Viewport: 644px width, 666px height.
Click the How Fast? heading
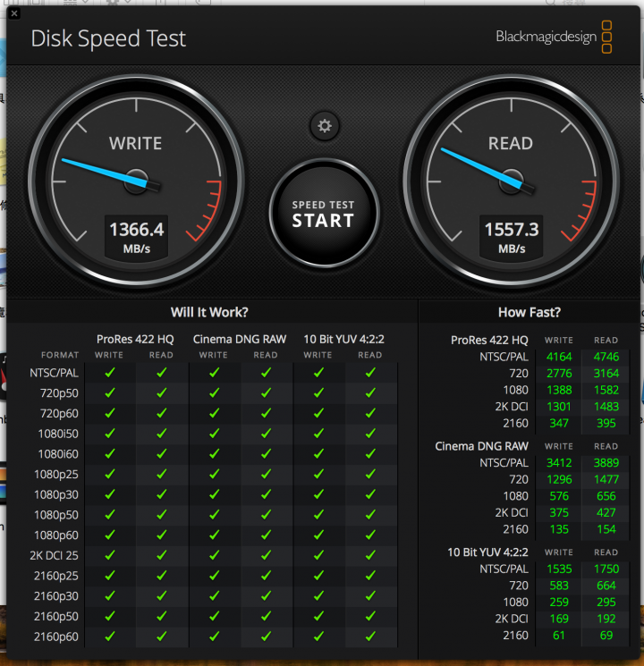(530, 312)
